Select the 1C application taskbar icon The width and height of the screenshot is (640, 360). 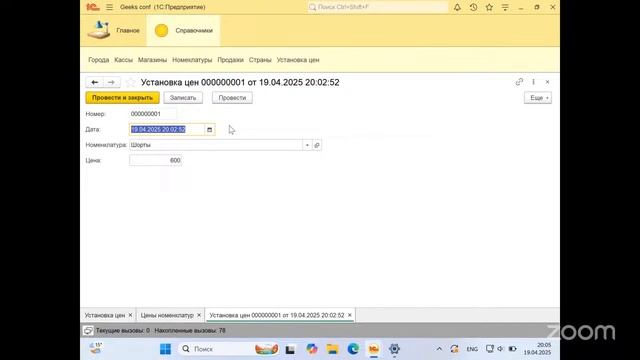pyautogui.click(x=373, y=349)
